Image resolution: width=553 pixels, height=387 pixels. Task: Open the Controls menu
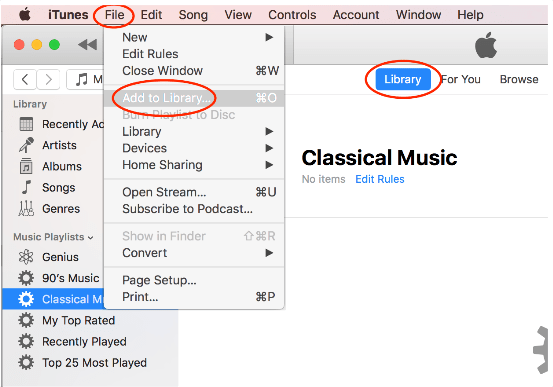pyautogui.click(x=292, y=15)
